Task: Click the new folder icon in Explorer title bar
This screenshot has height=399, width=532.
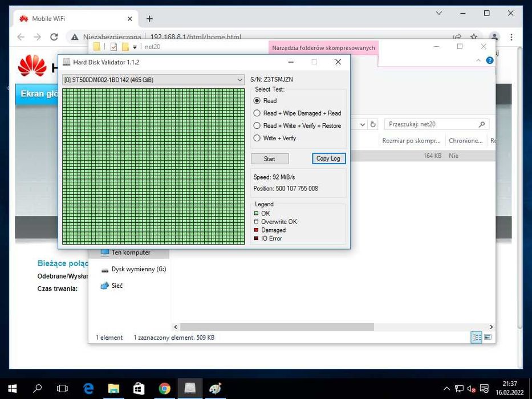Action: (125, 47)
